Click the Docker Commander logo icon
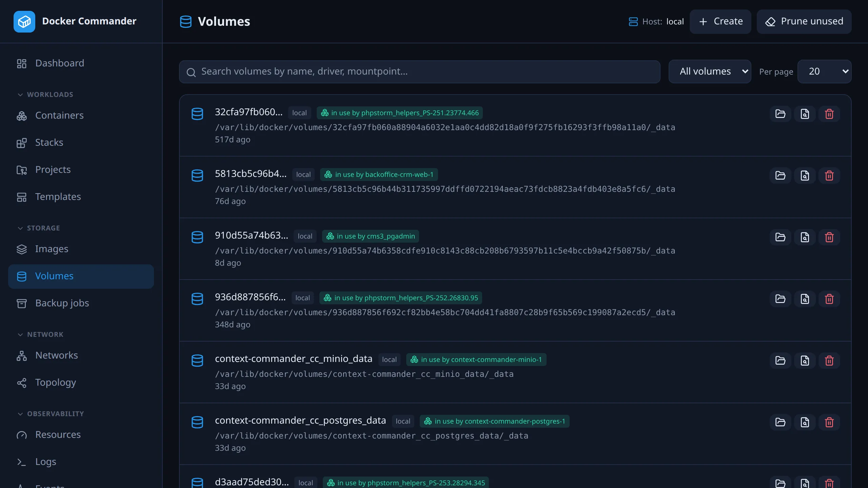The height and width of the screenshot is (488, 868). click(x=24, y=21)
